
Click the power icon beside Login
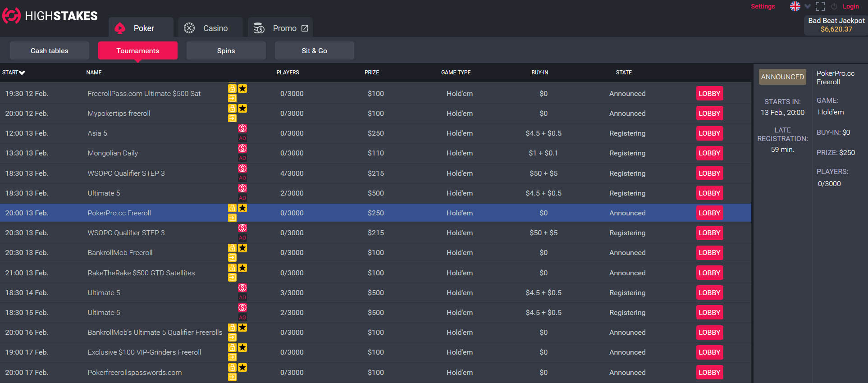[x=834, y=6]
